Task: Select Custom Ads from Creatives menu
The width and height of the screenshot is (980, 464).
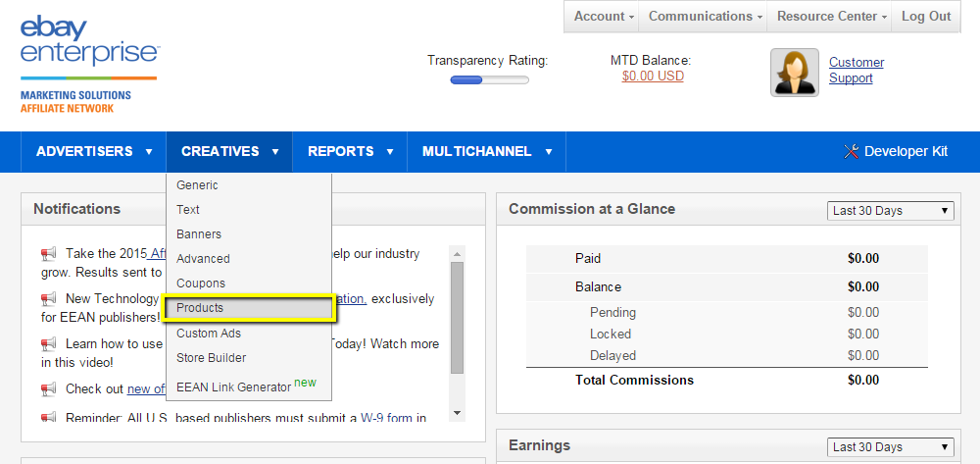Action: click(x=249, y=334)
